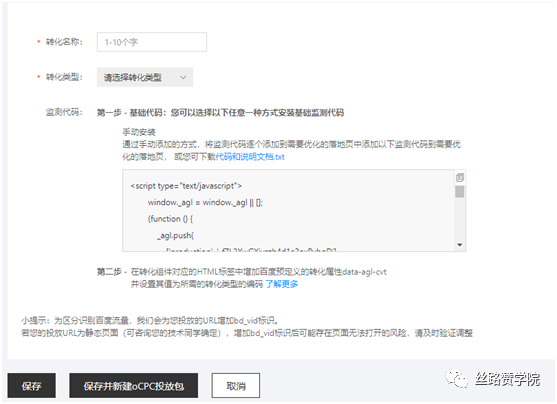Open the 请选择转化类型 dropdown
Screen dimensions: 557x404
point(145,77)
